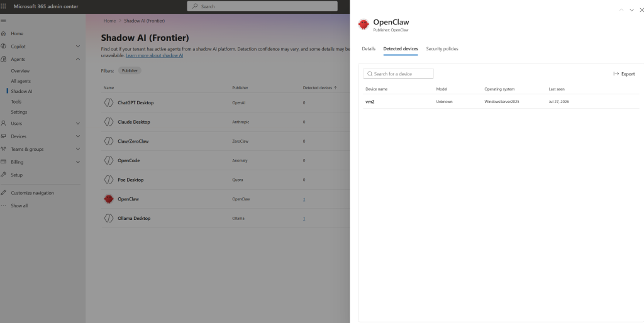Click the magnifier icon in device search
The image size is (644, 323).
point(370,74)
